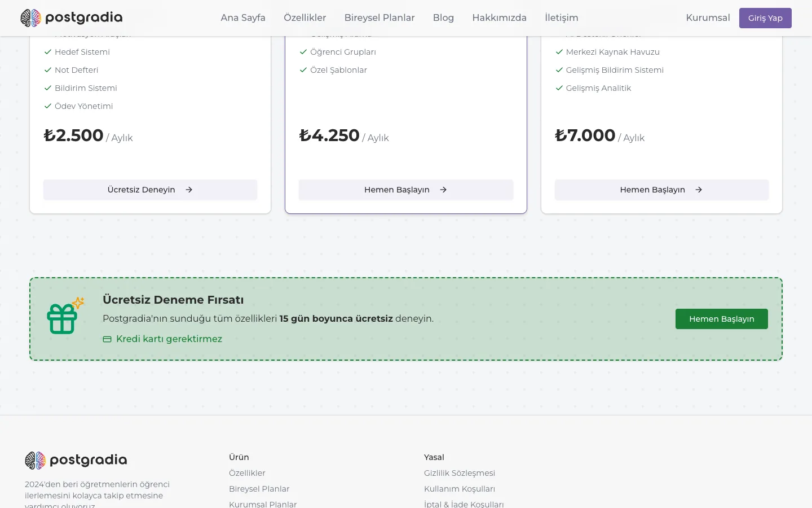Image resolution: width=812 pixels, height=508 pixels.
Task: Click the Giriş Yap button
Action: coord(765,18)
